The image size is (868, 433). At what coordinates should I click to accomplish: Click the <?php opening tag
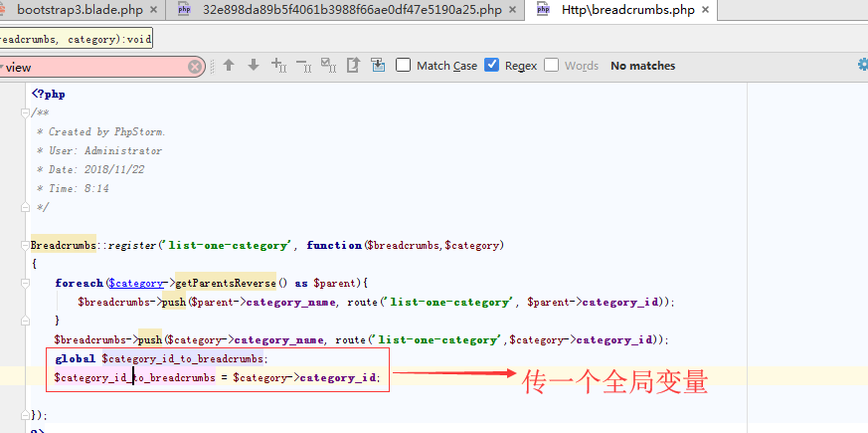[48, 94]
